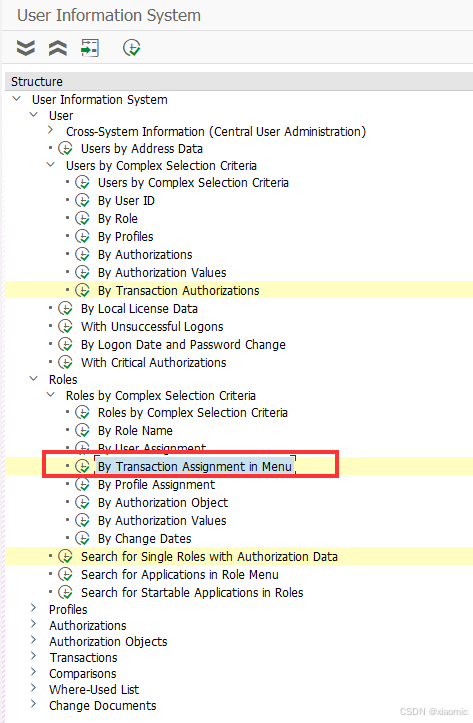Click the execute icon beside By Authorization Object
The height and width of the screenshot is (723, 473).
coord(83,503)
